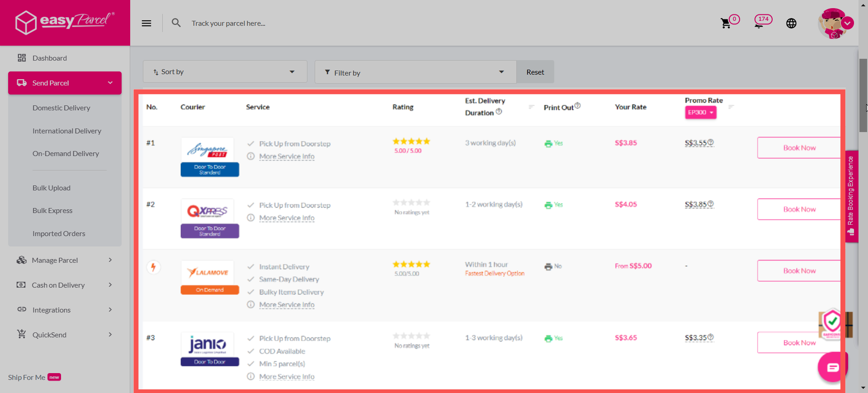868x393 pixels.
Task: Click printer icon in Lalamove row
Action: (x=548, y=266)
